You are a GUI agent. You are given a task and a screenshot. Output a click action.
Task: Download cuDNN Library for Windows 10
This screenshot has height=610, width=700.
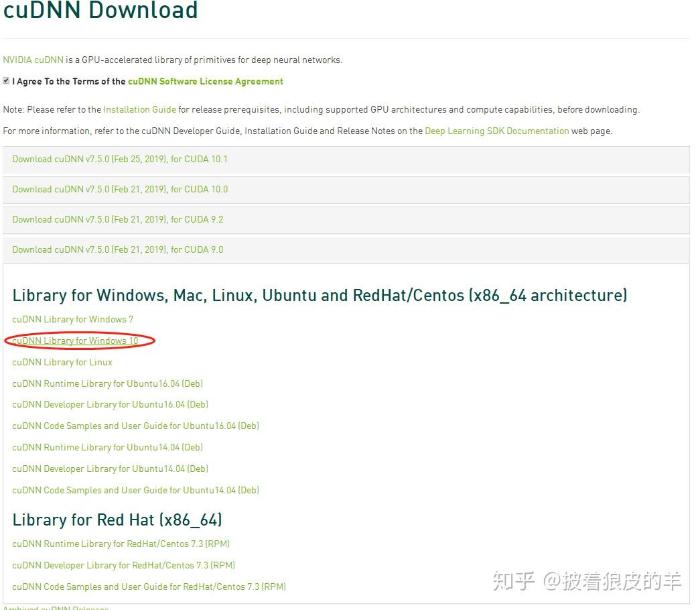pos(74,341)
